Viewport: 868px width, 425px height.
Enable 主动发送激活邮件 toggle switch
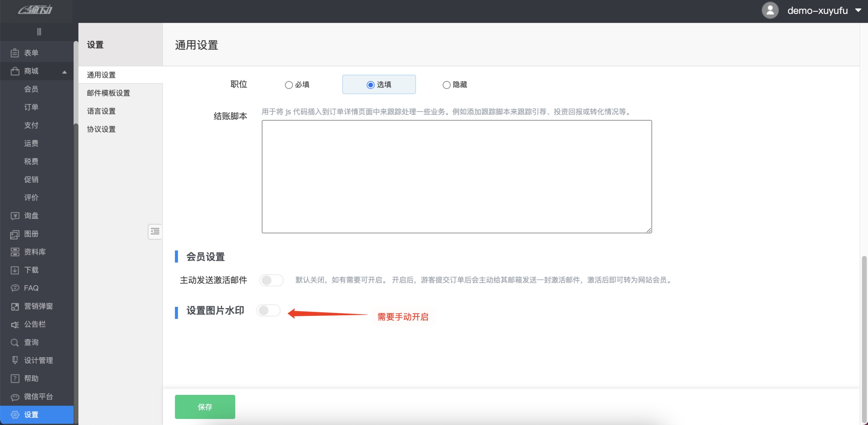point(271,280)
